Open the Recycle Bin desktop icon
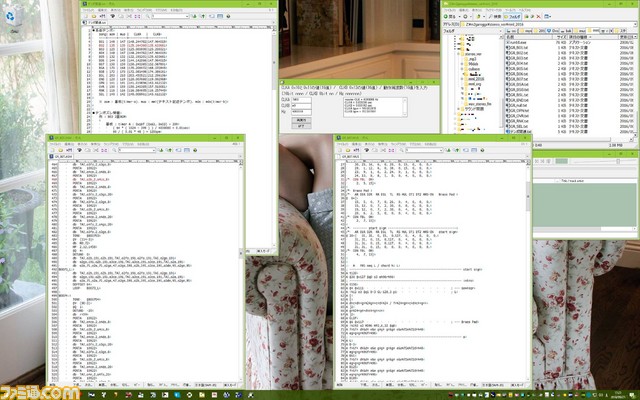This screenshot has height=400, width=640. click(14, 18)
